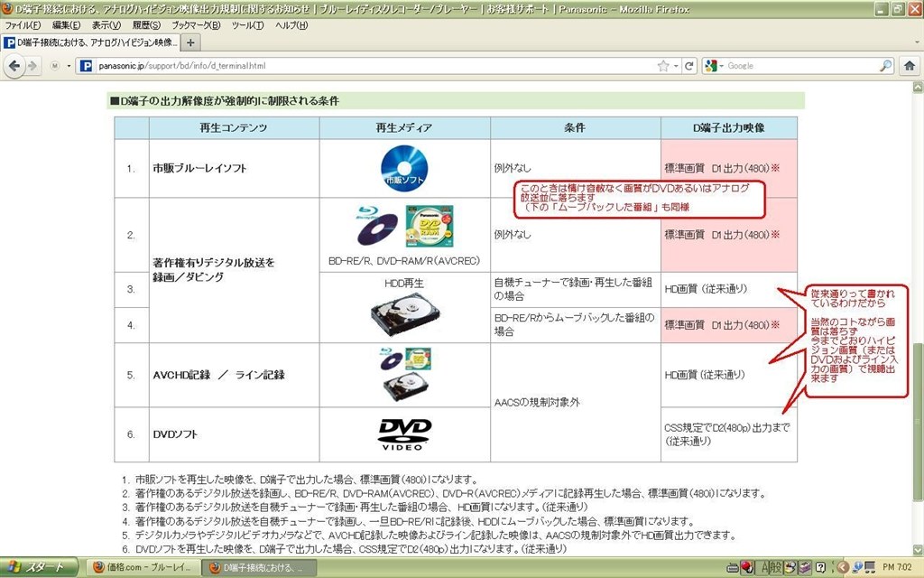Expand hidden system tray icons
The image size is (924, 578).
(843, 568)
